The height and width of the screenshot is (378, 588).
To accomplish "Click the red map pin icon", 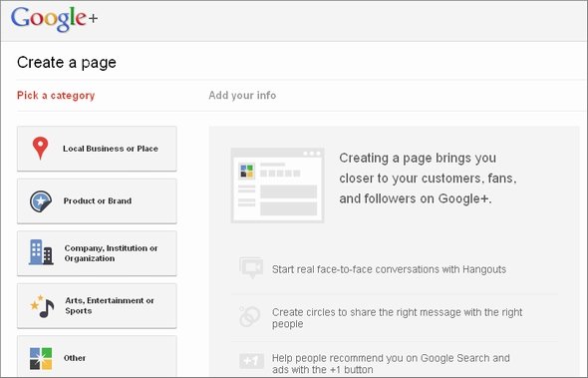I will pyautogui.click(x=40, y=149).
